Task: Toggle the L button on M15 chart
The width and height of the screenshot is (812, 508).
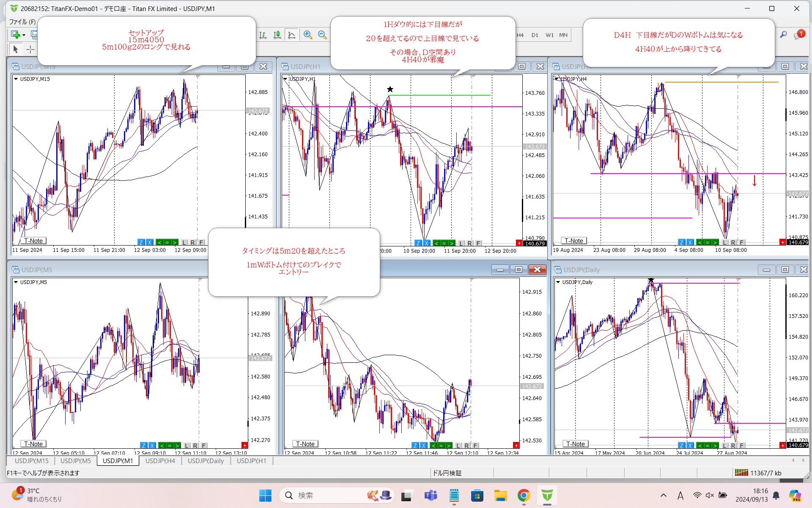Action: click(184, 243)
